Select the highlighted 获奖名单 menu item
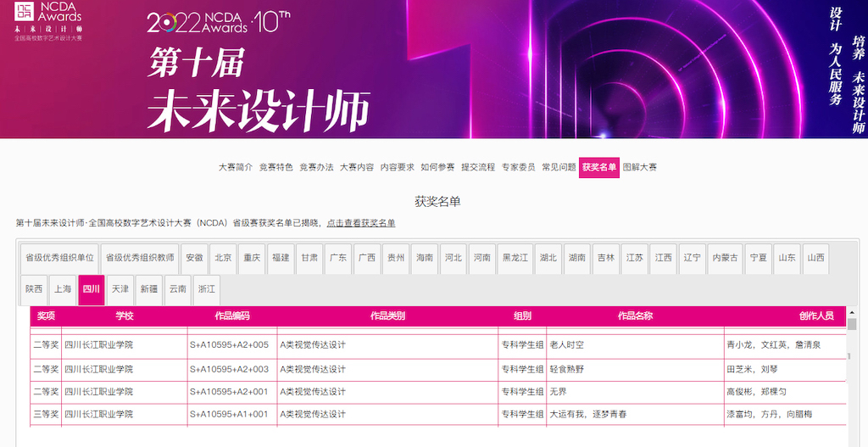 click(x=599, y=168)
